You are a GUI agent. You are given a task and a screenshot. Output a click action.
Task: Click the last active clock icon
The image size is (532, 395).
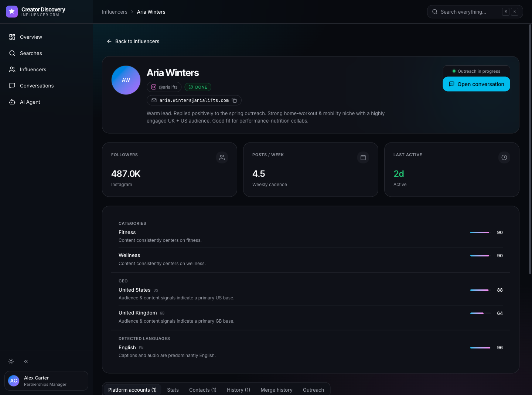pyautogui.click(x=504, y=158)
